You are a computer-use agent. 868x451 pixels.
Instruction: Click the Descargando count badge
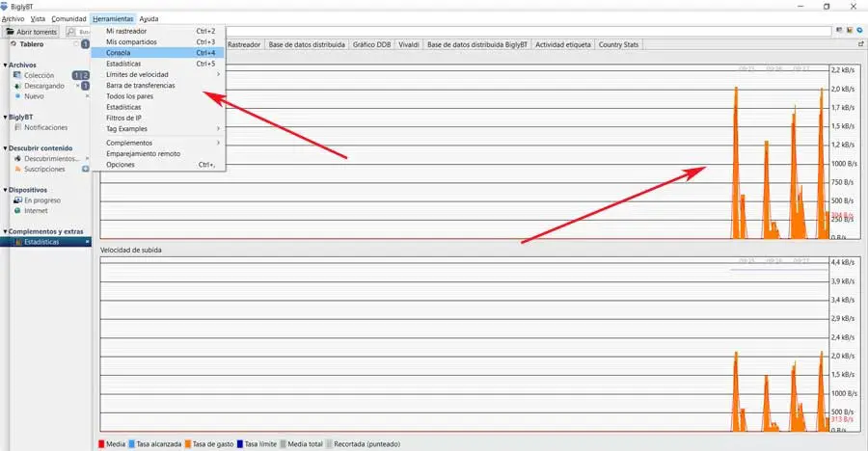point(85,86)
